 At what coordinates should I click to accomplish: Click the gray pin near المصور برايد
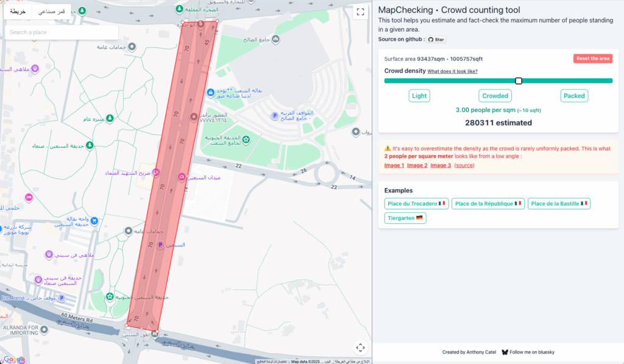click(x=194, y=117)
